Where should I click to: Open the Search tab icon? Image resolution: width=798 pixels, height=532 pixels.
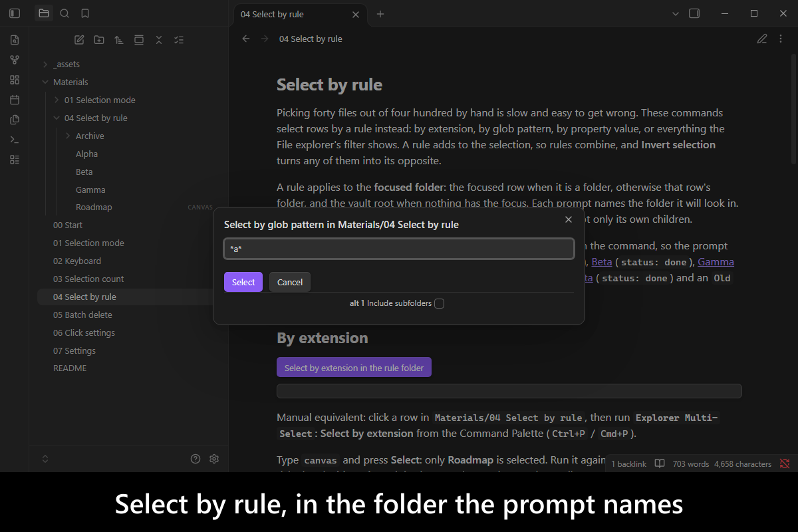tap(65, 13)
